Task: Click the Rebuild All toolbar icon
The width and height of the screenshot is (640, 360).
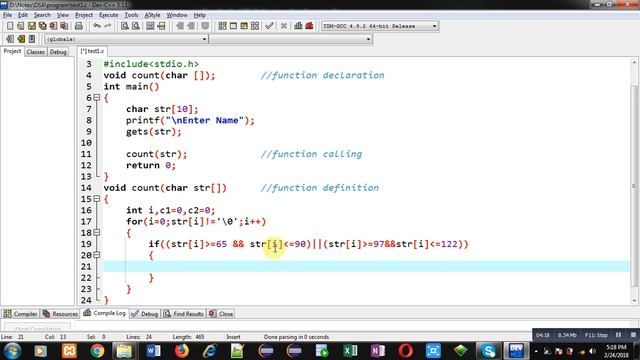Action: click(255, 26)
